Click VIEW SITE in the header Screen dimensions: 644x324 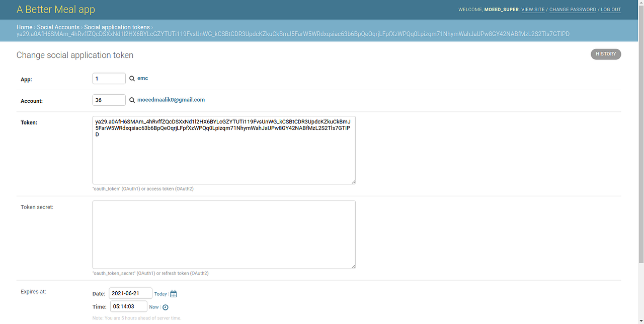(x=532, y=10)
